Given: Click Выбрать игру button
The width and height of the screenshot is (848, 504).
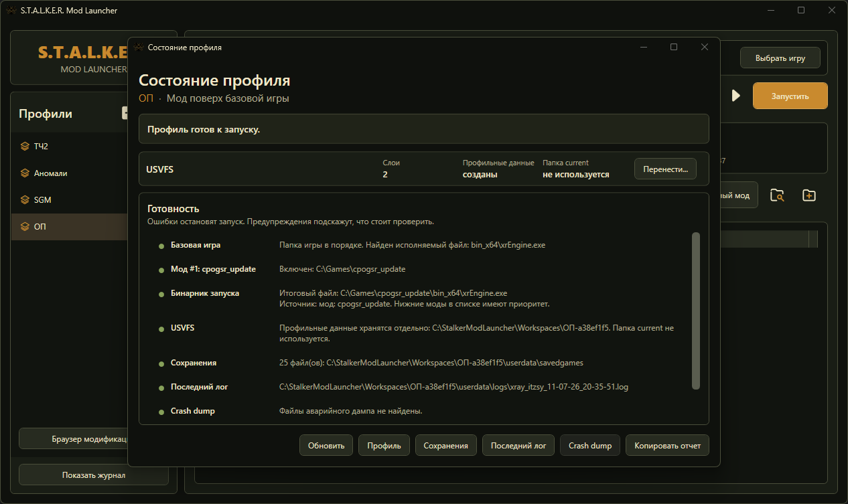Looking at the screenshot, I should click(780, 58).
